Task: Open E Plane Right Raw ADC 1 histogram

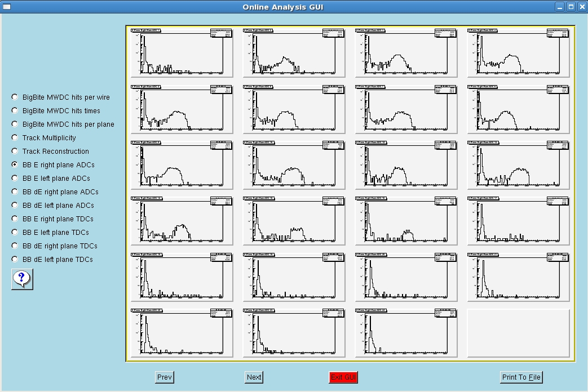Action: 182,53
